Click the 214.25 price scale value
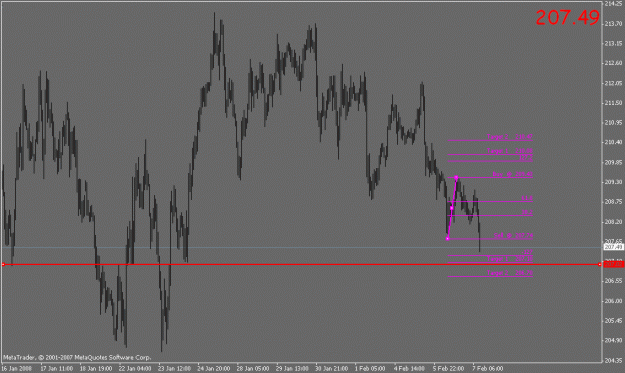 [613, 4]
